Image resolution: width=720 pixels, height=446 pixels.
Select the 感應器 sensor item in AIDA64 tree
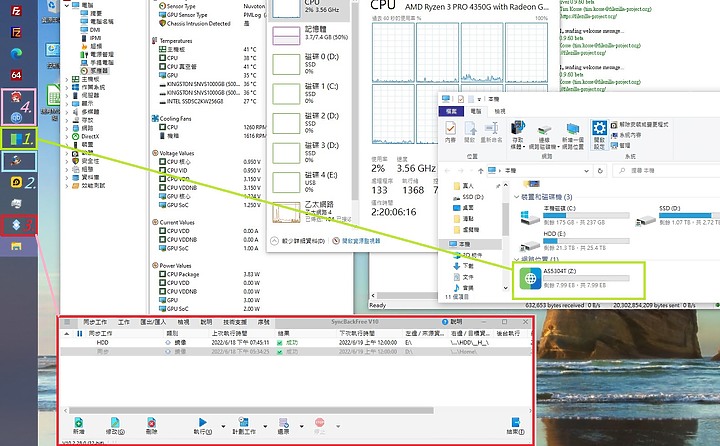tap(95, 71)
